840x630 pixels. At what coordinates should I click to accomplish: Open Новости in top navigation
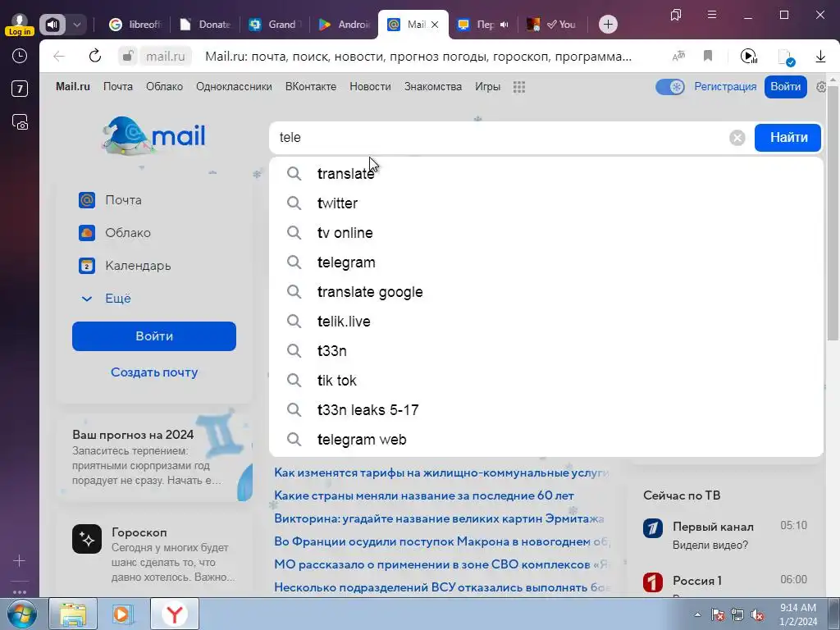click(x=370, y=87)
